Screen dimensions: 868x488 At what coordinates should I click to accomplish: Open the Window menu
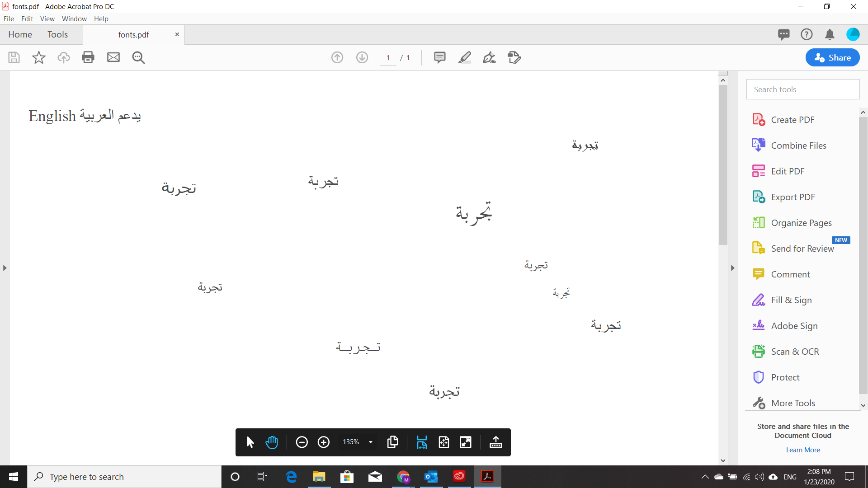point(74,19)
